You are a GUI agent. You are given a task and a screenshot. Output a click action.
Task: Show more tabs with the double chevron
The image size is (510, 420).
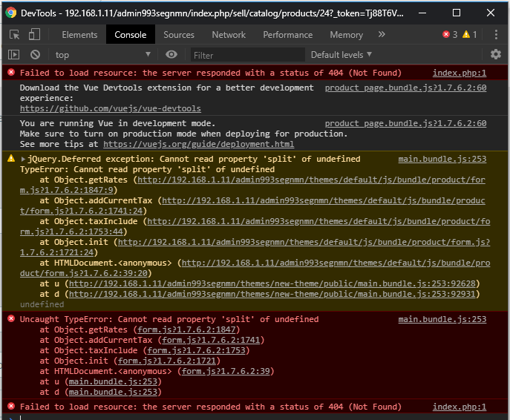(x=382, y=34)
